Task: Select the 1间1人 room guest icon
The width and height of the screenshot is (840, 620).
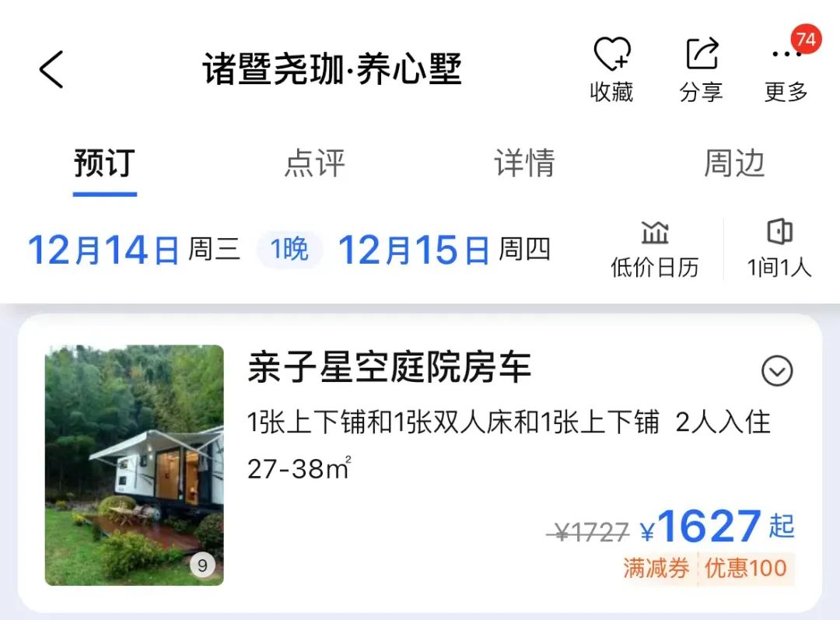Action: pyautogui.click(x=779, y=232)
